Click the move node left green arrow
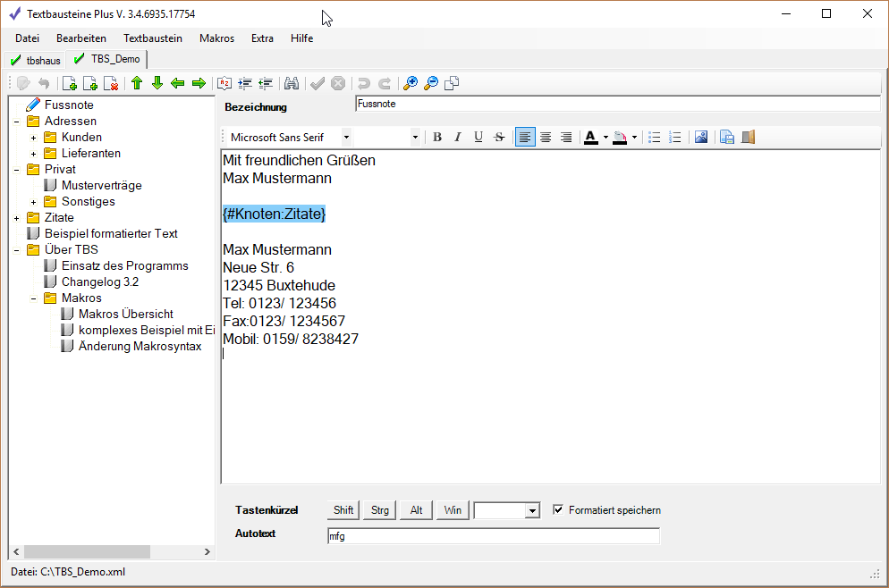Viewport: 889px width, 588px height. (178, 83)
